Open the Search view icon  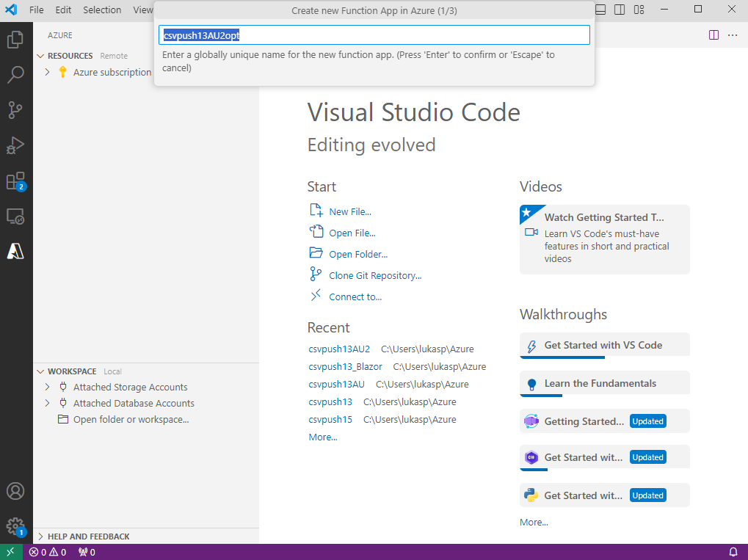coord(15,75)
